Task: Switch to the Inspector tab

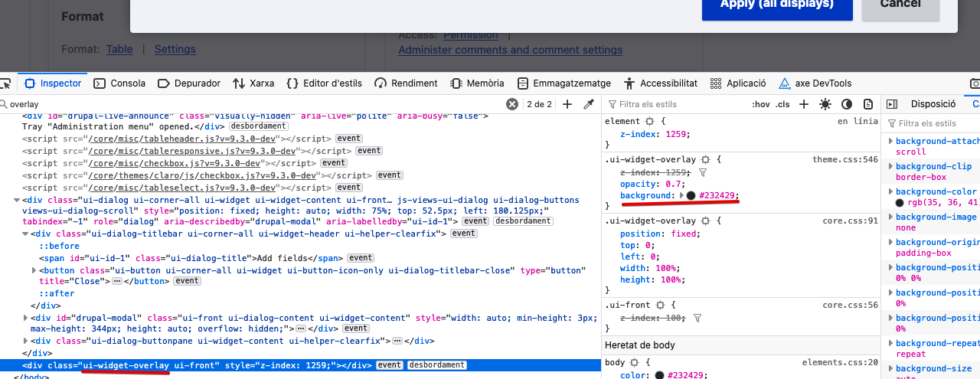Action: (x=53, y=83)
